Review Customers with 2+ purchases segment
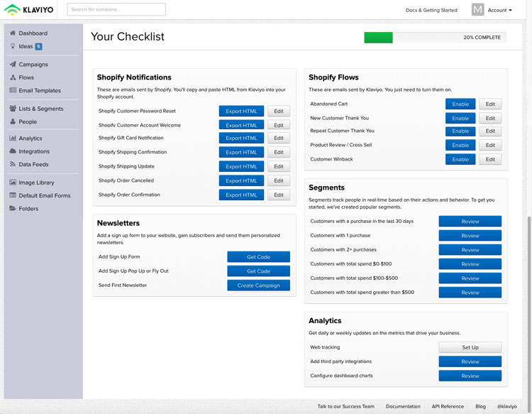The image size is (532, 414). pyautogui.click(x=470, y=250)
